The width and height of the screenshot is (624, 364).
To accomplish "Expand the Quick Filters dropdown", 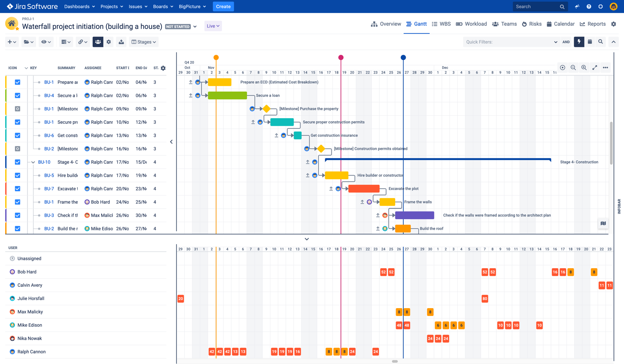I will pos(556,42).
